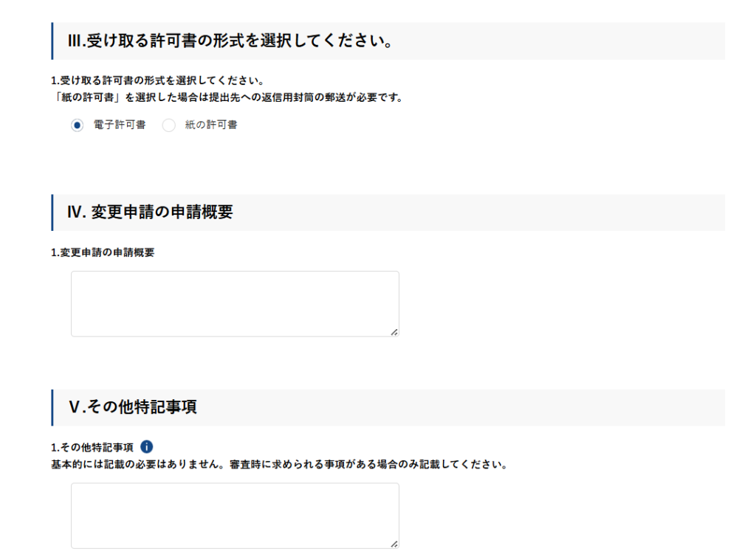Click the 電子許可書 label text
Image resolution: width=756 pixels, height=560 pixels.
[x=120, y=125]
